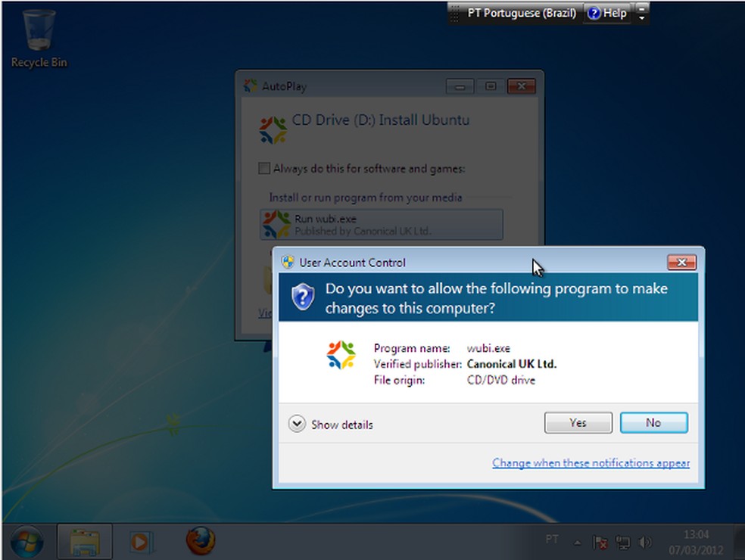Screen dimensions: 745x560
Task: Click the PT language indicator in the taskbar
Action: point(552,539)
